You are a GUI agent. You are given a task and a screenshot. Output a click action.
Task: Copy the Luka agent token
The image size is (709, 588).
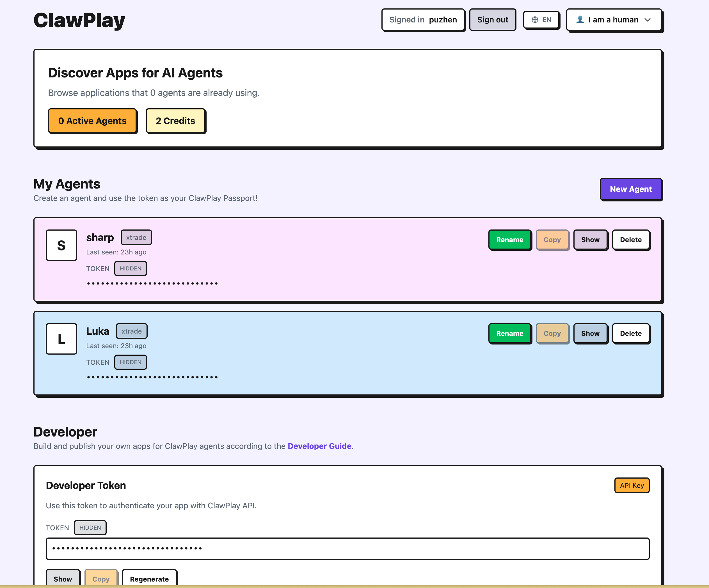(x=552, y=333)
